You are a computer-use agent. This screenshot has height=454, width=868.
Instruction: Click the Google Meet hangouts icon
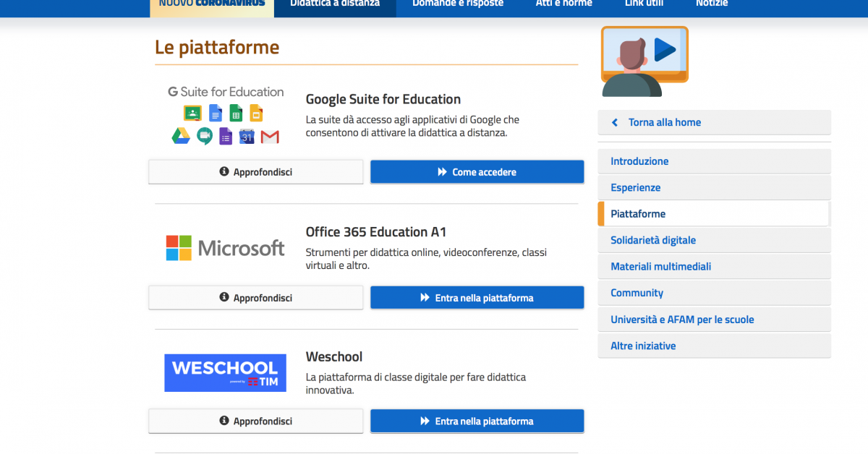205,136
